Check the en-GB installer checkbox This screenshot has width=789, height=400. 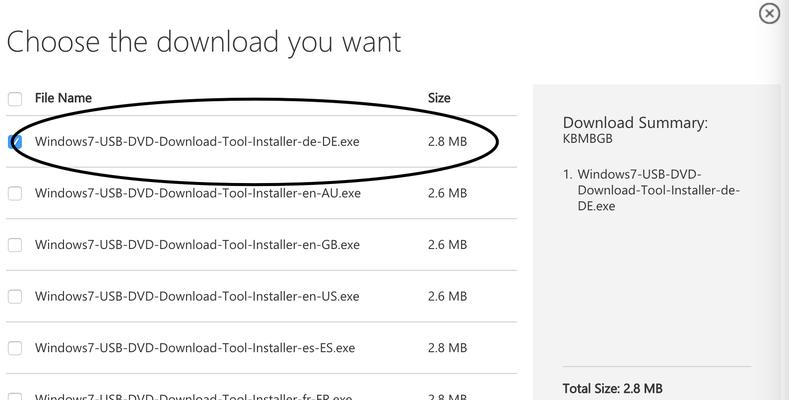(15, 245)
